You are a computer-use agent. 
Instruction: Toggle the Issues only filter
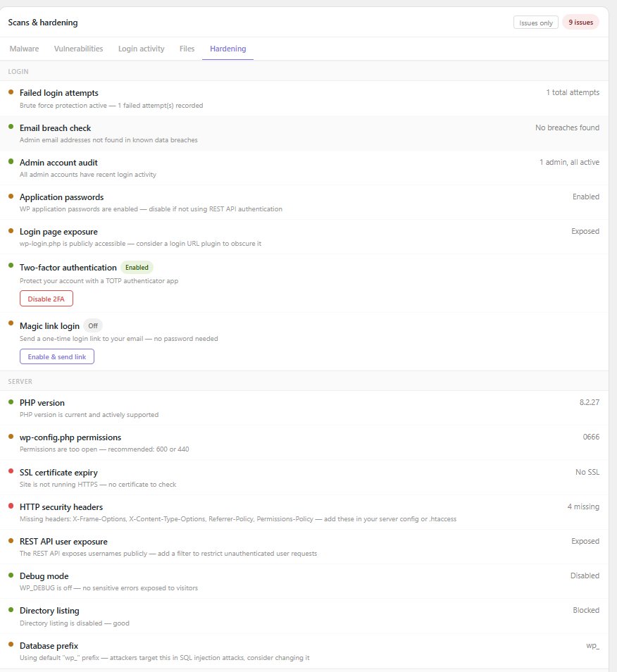(535, 22)
